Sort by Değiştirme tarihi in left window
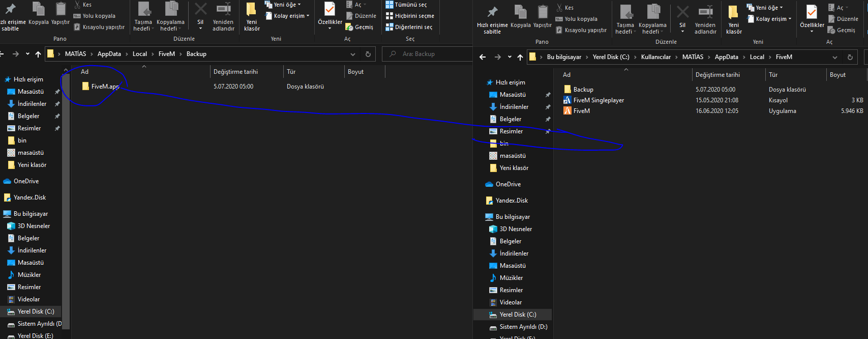The image size is (868, 339). [x=235, y=72]
